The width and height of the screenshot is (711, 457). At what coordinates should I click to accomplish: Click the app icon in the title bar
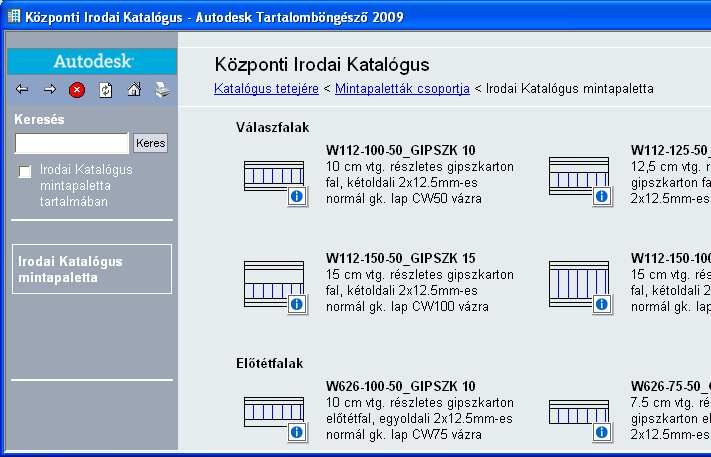tap(14, 16)
